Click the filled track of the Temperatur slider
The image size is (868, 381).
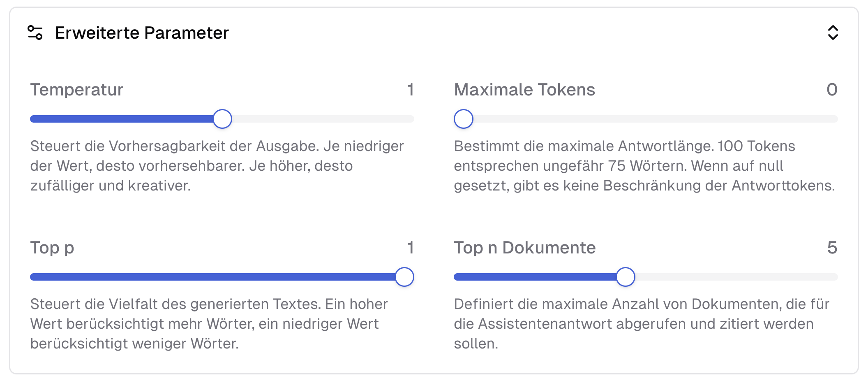pyautogui.click(x=123, y=118)
